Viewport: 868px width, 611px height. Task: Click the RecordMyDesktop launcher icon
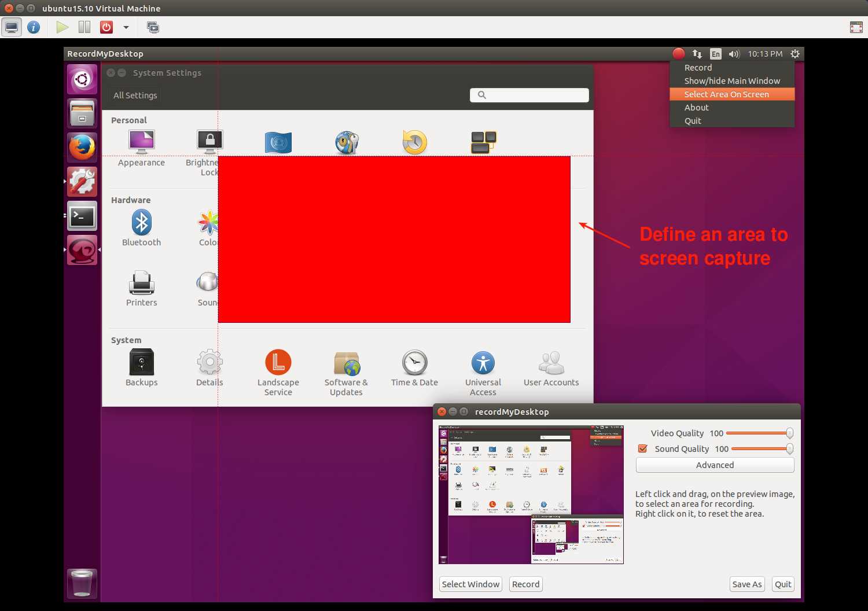(x=82, y=250)
